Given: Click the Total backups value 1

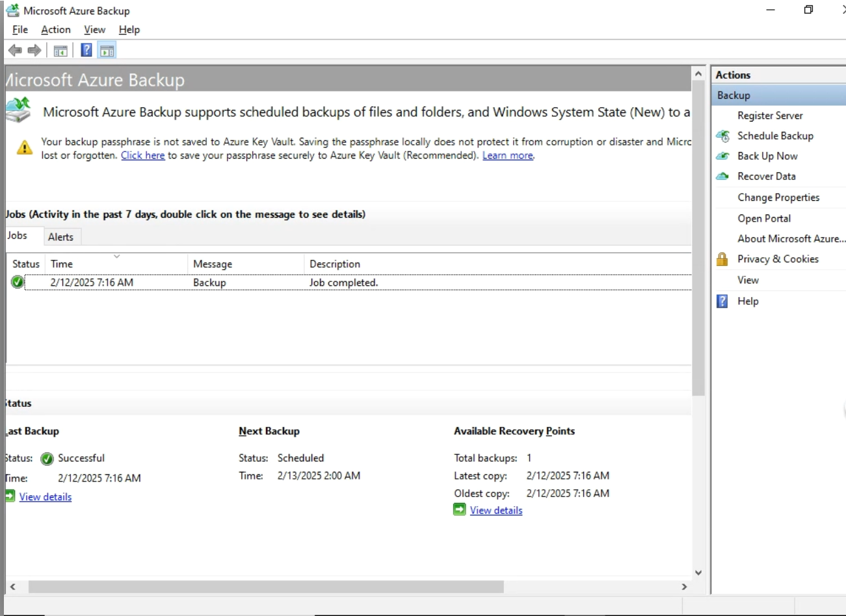Looking at the screenshot, I should point(529,458).
